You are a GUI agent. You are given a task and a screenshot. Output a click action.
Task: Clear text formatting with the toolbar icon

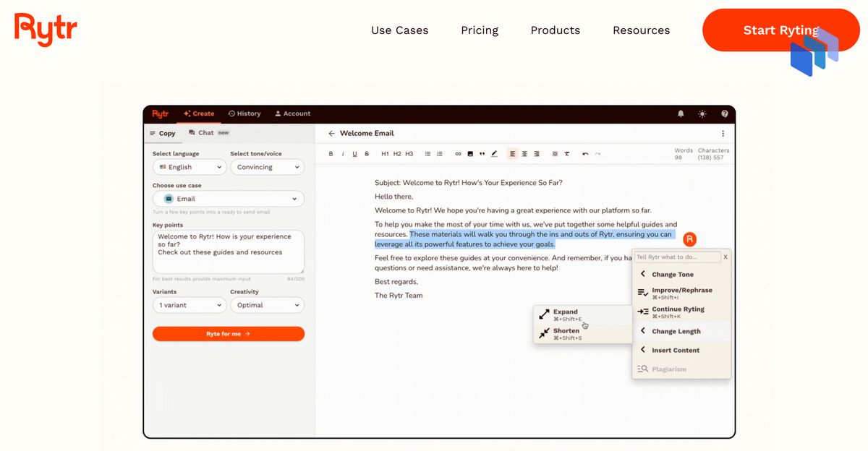click(567, 154)
